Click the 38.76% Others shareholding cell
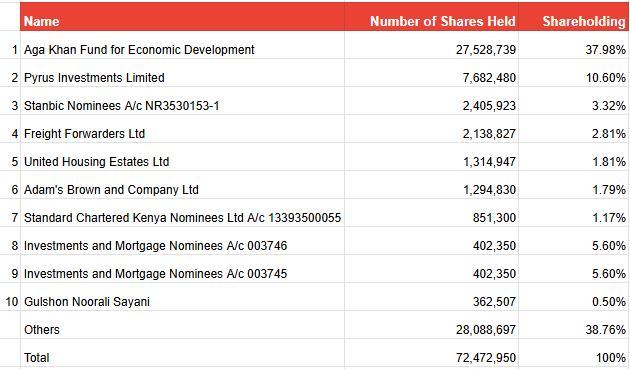Viewport: 630px width, 369px height. (x=573, y=325)
